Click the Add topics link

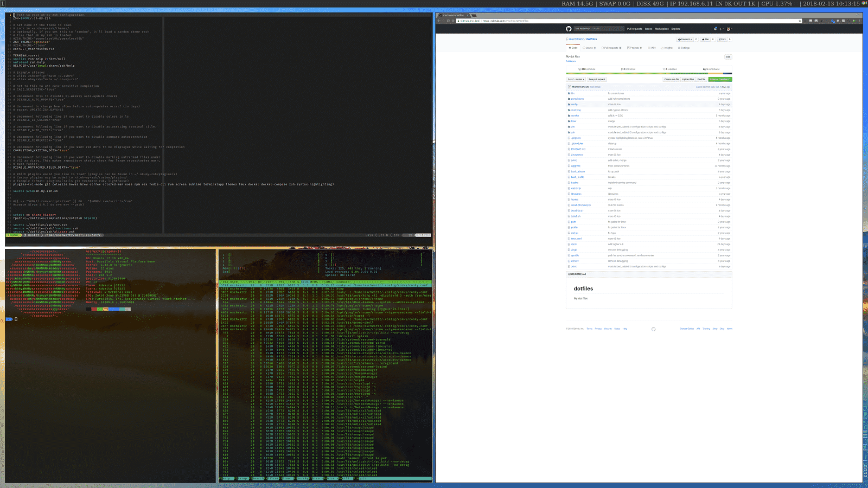point(571,61)
